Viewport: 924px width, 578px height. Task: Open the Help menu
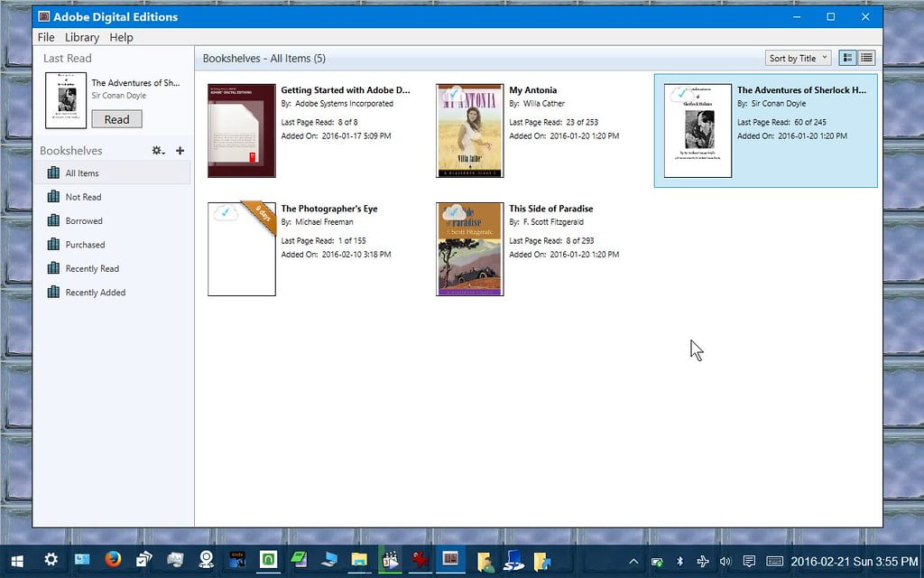122,37
